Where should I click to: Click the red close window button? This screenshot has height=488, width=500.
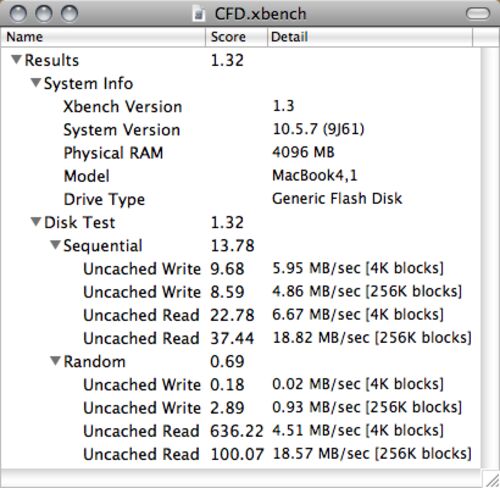pyautogui.click(x=18, y=14)
